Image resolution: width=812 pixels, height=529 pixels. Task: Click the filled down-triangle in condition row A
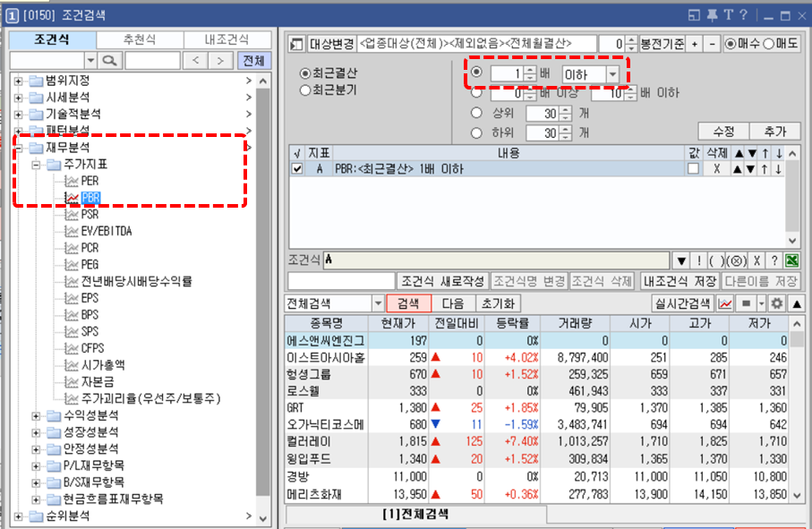(x=751, y=169)
